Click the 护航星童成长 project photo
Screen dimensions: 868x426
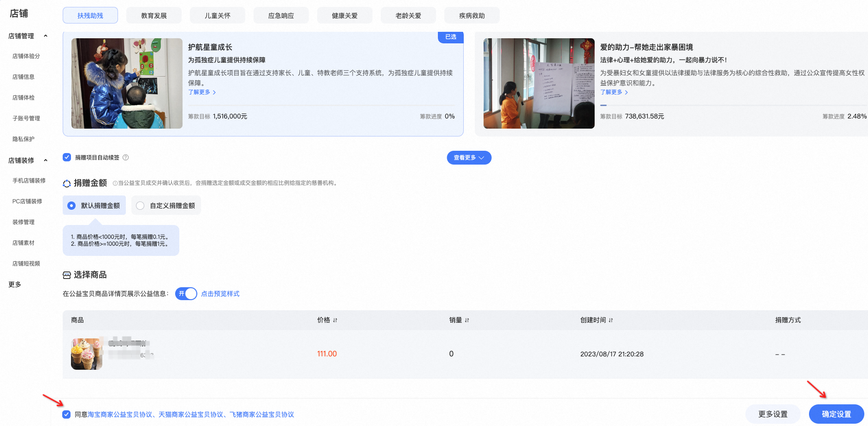(127, 83)
